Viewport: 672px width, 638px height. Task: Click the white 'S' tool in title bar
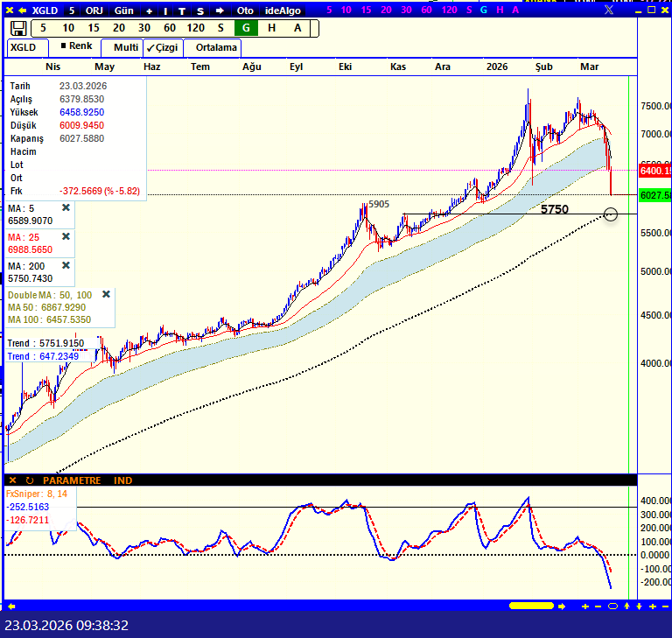pos(200,11)
